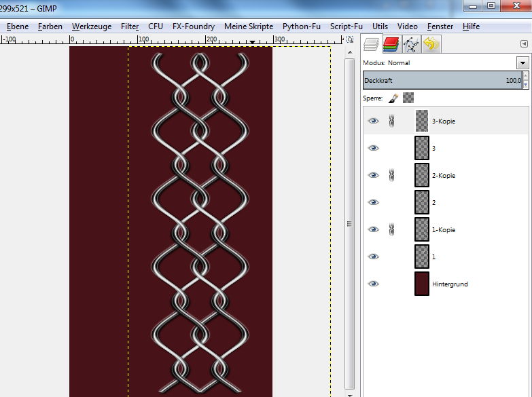This screenshot has width=532, height=397.
Task: Open the Modus blend mode dropdown
Action: click(522, 63)
